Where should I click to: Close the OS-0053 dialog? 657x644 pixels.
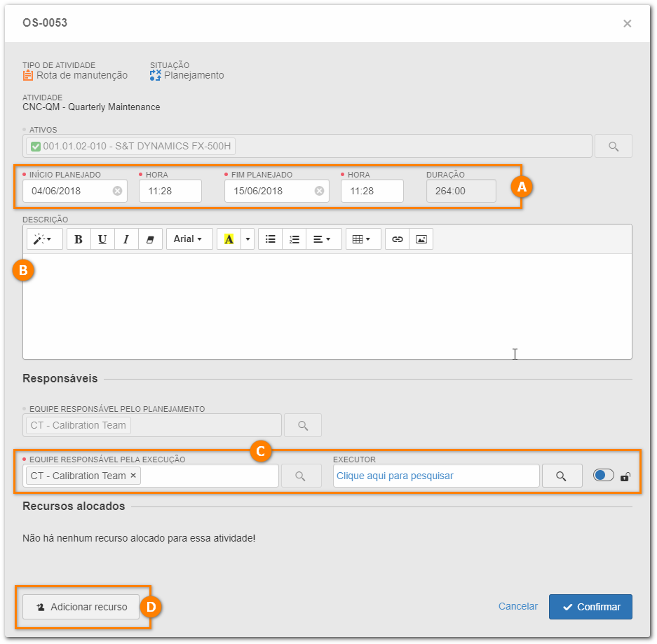tap(627, 23)
